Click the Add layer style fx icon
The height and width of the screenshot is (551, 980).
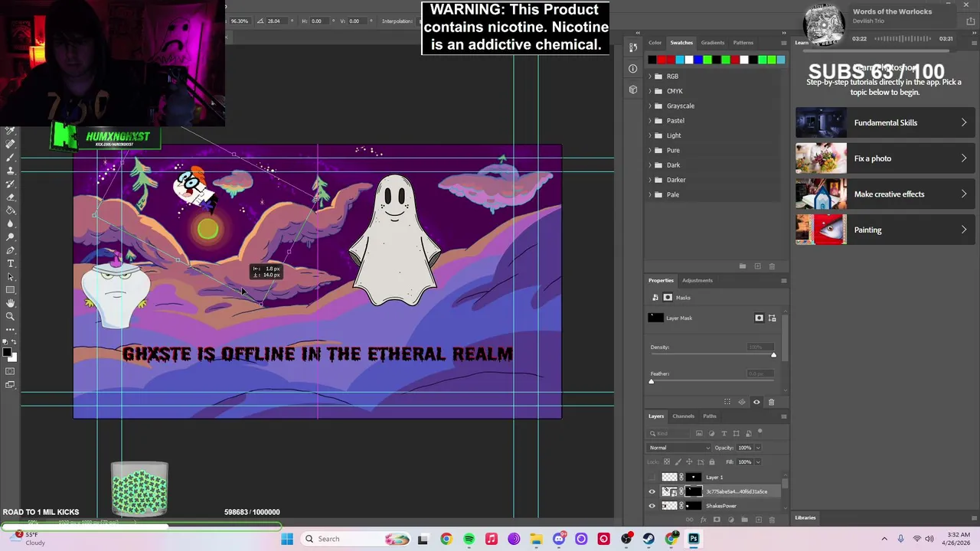[x=703, y=520]
